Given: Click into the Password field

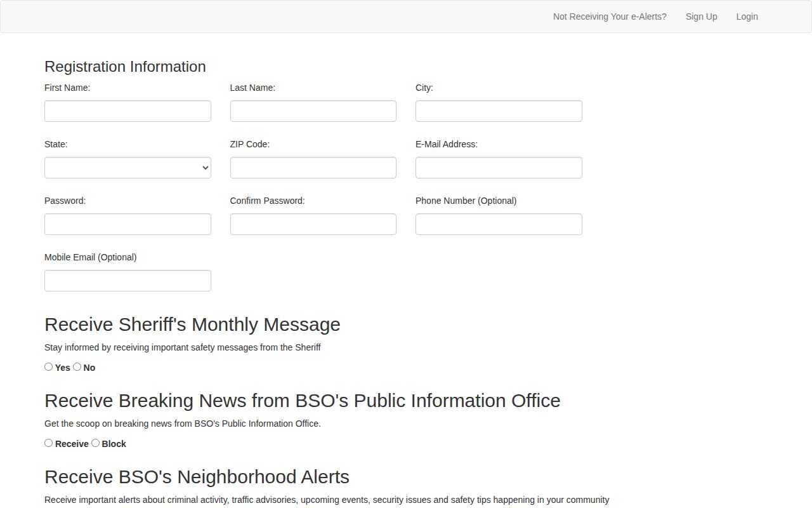Looking at the screenshot, I should 128,224.
